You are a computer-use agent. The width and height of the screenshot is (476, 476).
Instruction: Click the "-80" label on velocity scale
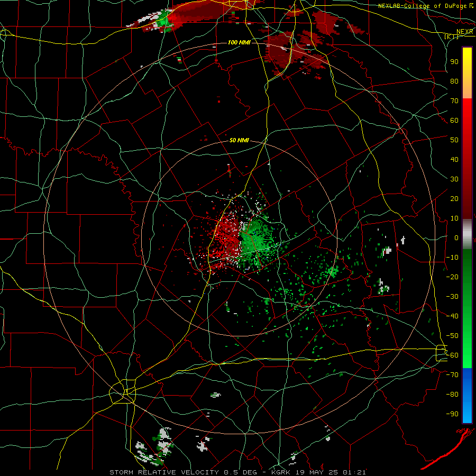[x=452, y=395]
